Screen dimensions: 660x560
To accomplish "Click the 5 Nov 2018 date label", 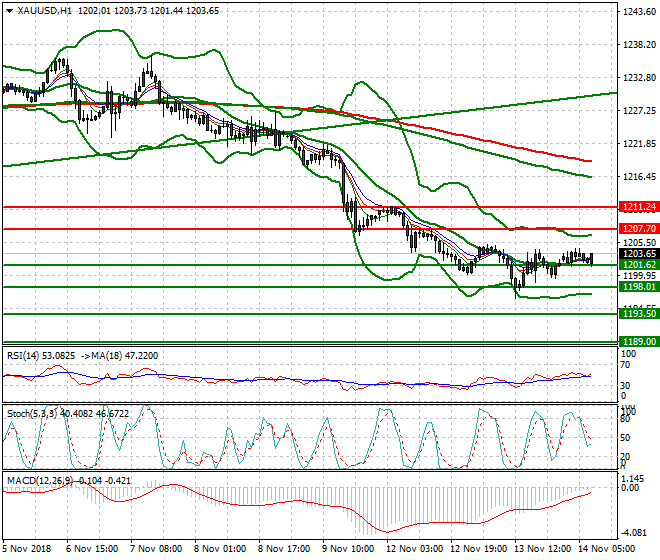I will click(x=27, y=549).
